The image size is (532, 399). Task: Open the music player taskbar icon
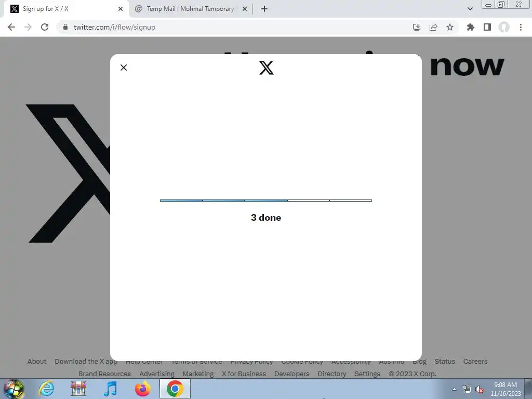tap(110, 389)
